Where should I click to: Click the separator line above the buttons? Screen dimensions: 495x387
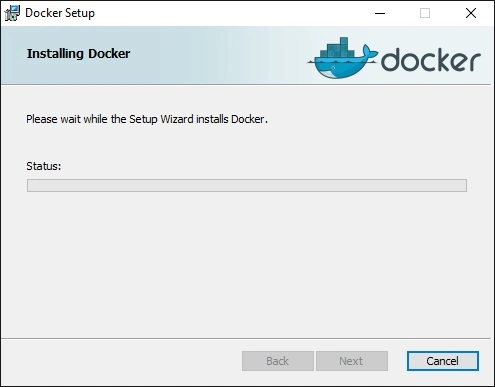pyautogui.click(x=246, y=339)
